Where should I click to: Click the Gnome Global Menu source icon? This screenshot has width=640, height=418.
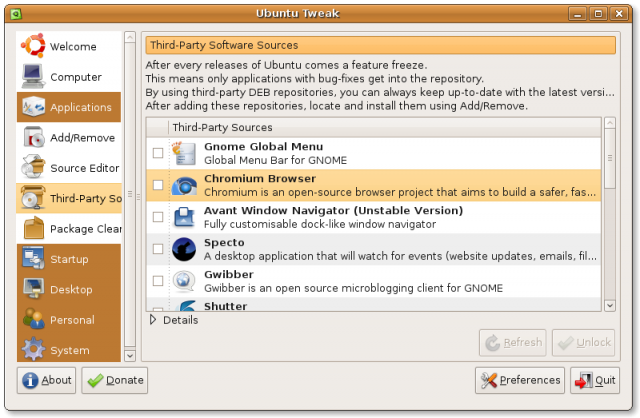pos(184,153)
